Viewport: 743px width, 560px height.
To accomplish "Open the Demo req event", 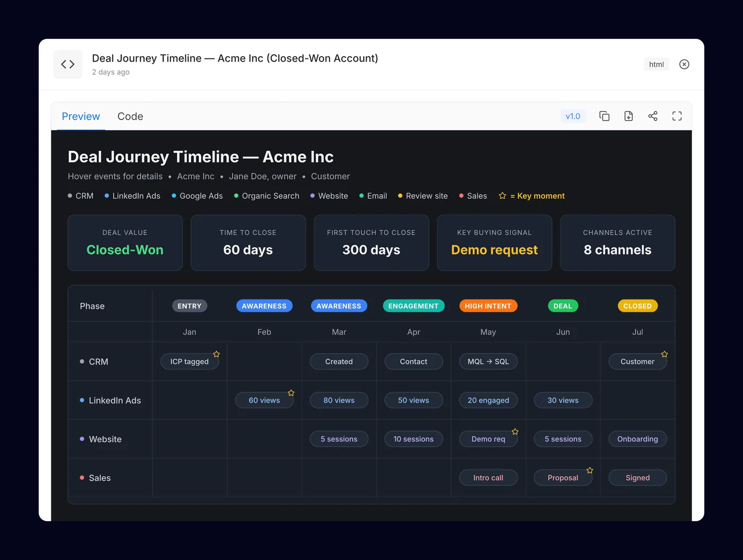I will point(488,439).
